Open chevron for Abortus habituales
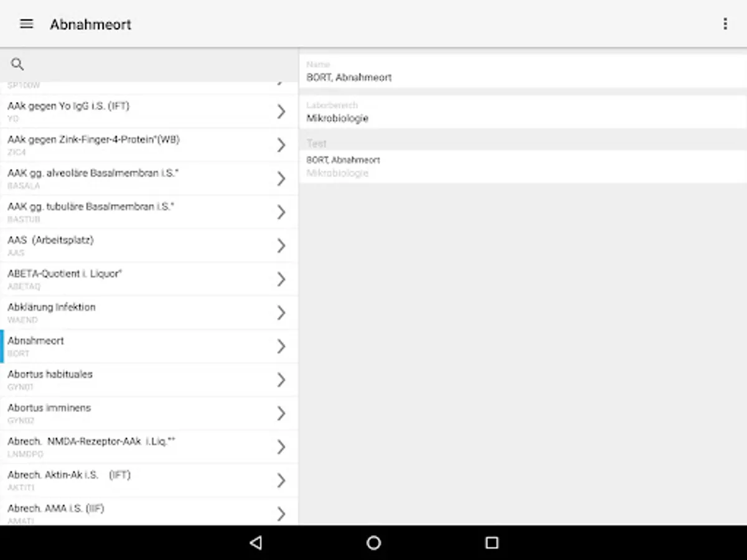The width and height of the screenshot is (747, 560). pos(281,380)
